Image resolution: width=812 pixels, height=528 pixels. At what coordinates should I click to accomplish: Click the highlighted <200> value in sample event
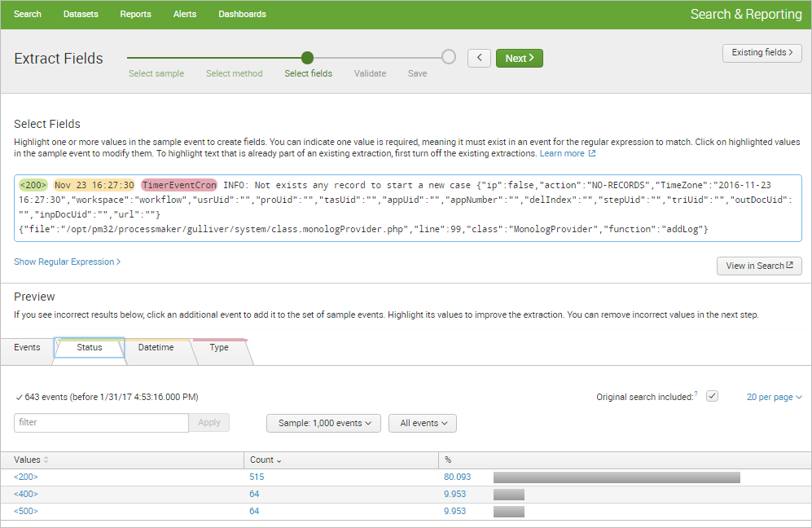point(33,185)
